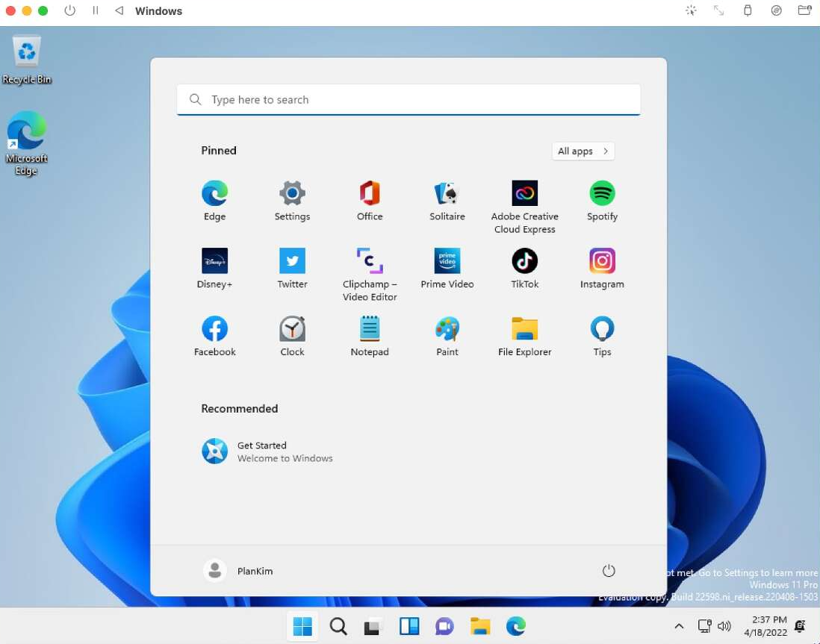The image size is (820, 644).
Task: Launch Spotify from pinned apps
Action: click(x=602, y=201)
